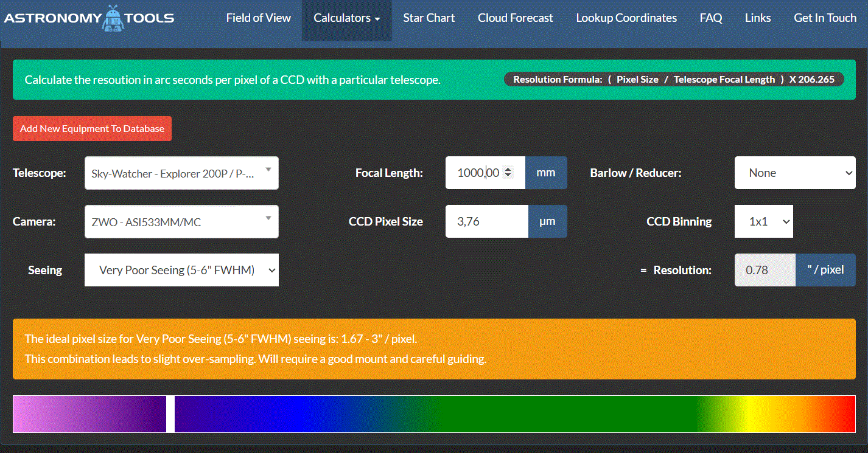The image size is (868, 453).
Task: Open the Get In Touch page
Action: coord(825,18)
